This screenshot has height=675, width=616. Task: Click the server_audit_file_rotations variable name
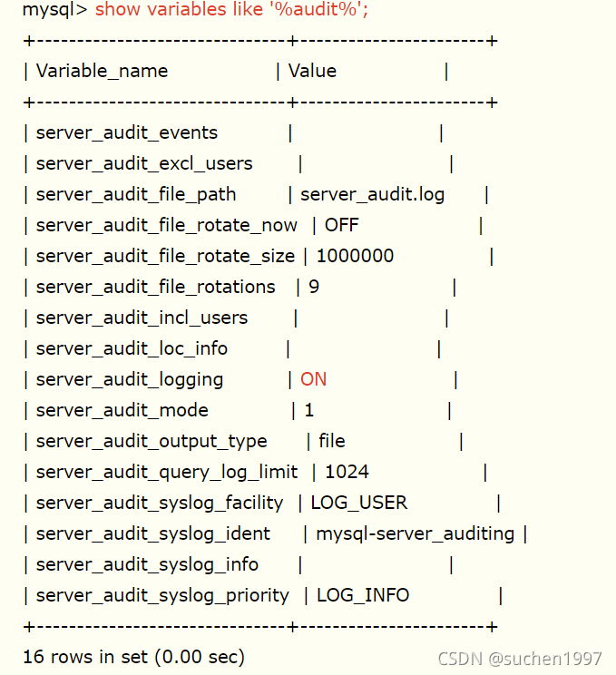point(155,287)
